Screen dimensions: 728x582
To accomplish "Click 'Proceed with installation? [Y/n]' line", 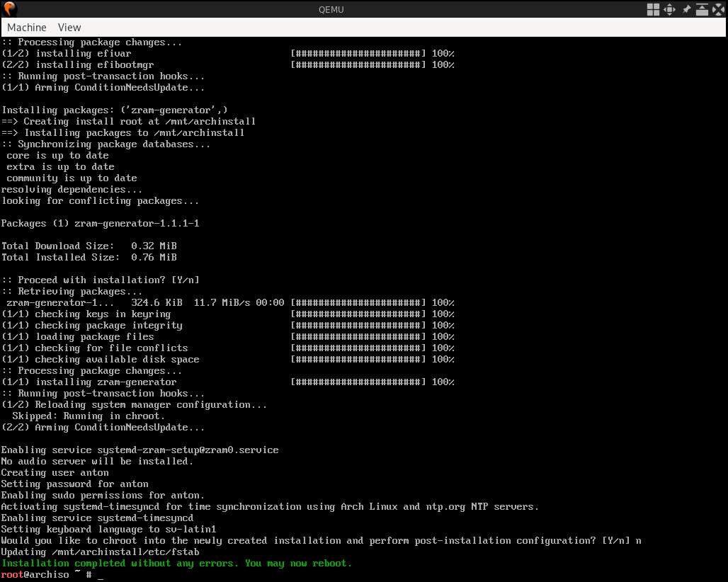I will (101, 280).
